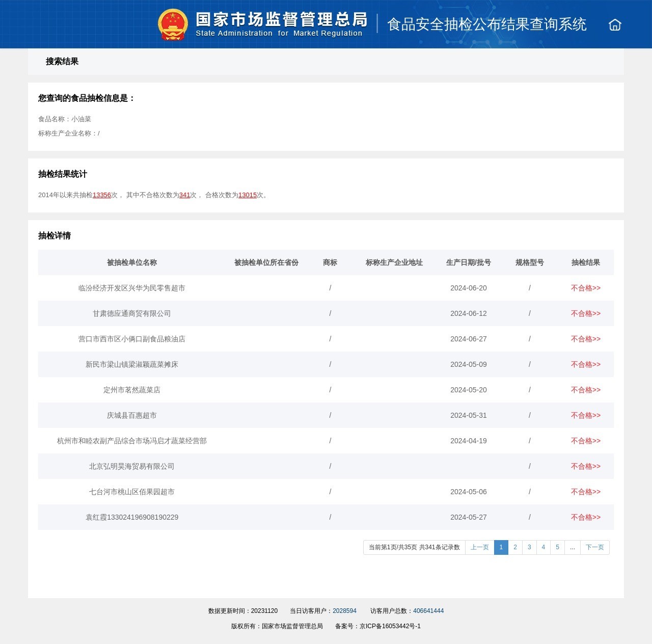Click the 上一页 previous page button

click(479, 547)
